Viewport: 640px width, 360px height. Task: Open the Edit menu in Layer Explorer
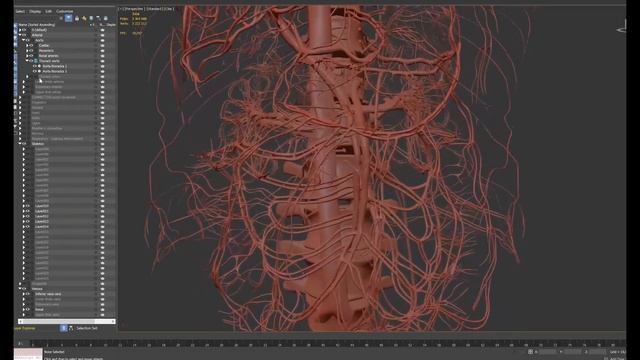pos(49,11)
